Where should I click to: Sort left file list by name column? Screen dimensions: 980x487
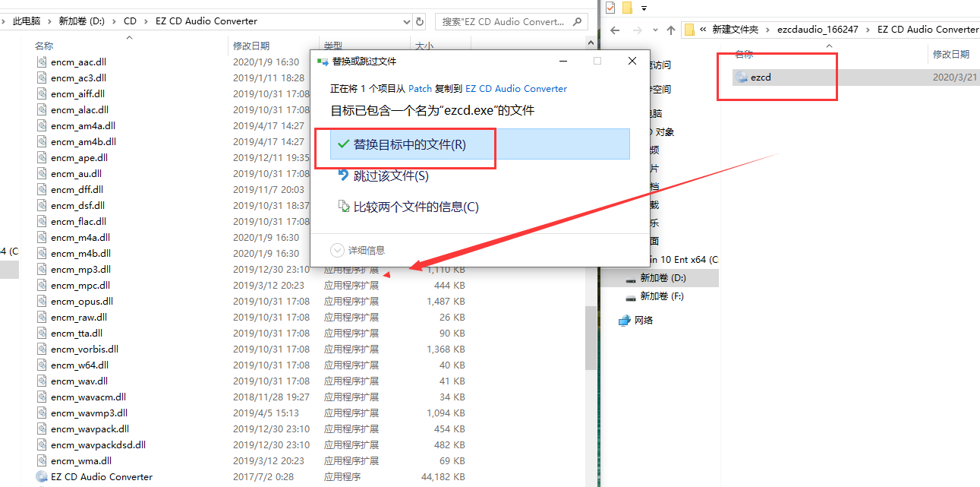44,46
